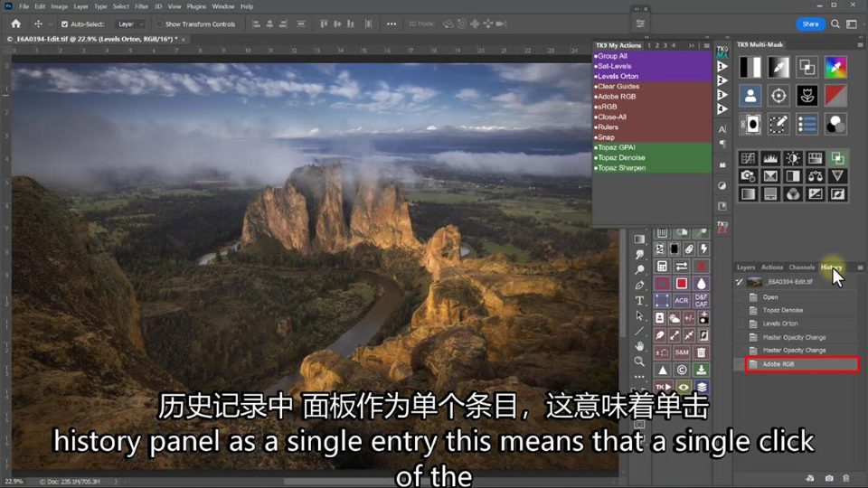The image size is (868, 488).
Task: Run the Group All action
Action: 652,56
